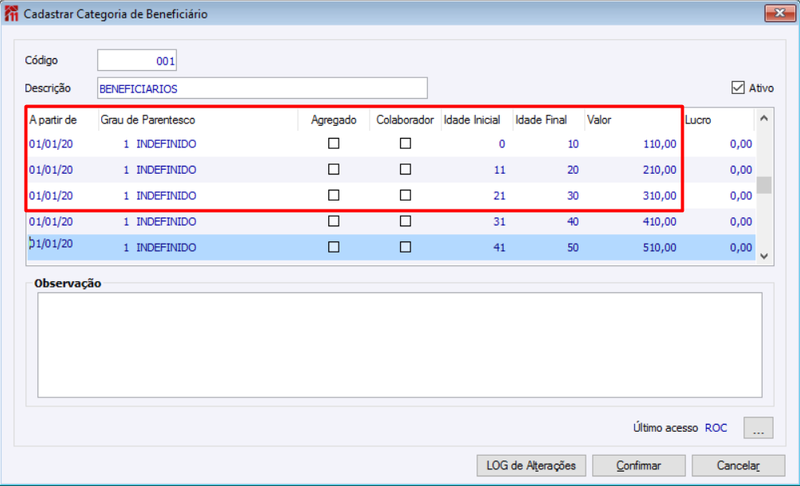Check Colaborador for the 110,00 row
The width and height of the screenshot is (800, 486).
click(x=405, y=143)
